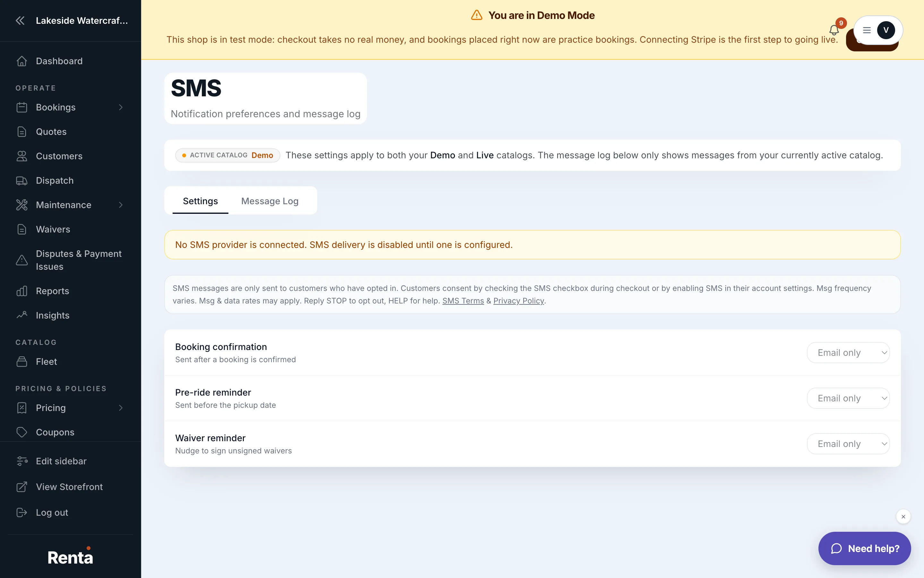The width and height of the screenshot is (924, 578).
Task: Open notifications bell with 9 badge
Action: 834,30
